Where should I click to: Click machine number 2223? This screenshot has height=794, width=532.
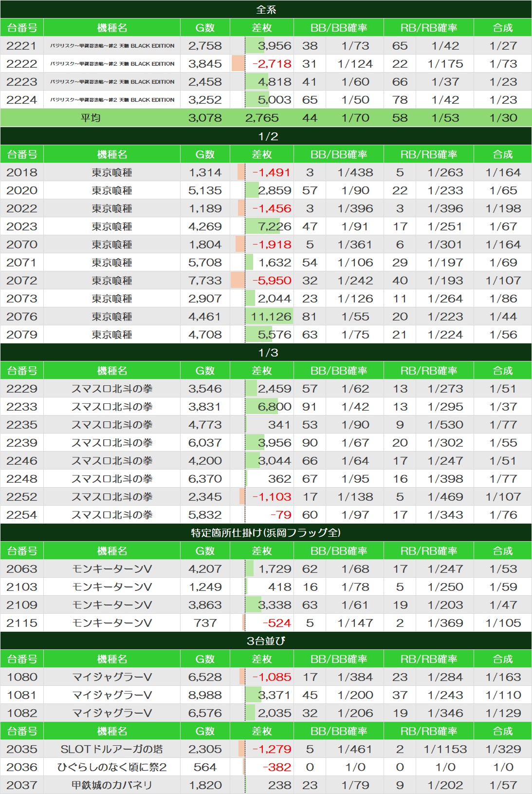22,82
